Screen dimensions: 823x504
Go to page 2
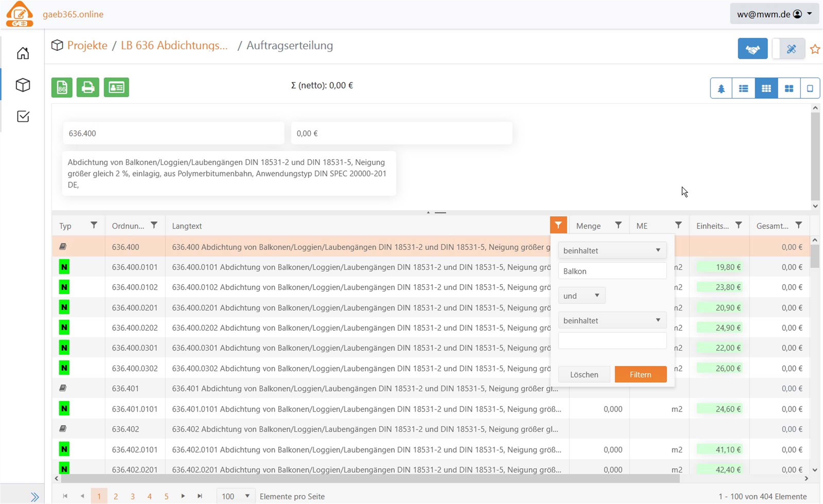pyautogui.click(x=116, y=497)
